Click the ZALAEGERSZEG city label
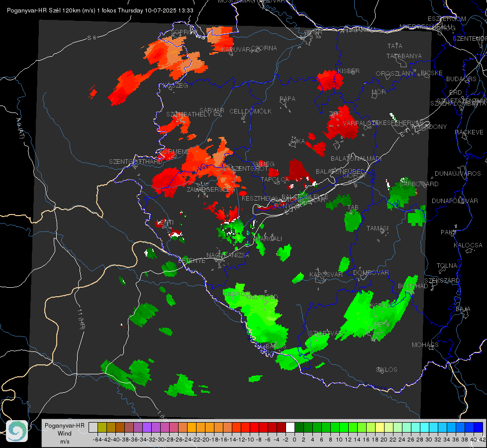This screenshot has width=487, height=448. click(x=211, y=189)
